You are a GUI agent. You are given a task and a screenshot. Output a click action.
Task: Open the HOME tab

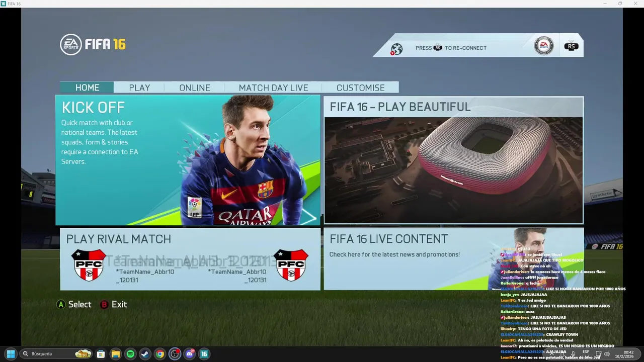tap(87, 87)
